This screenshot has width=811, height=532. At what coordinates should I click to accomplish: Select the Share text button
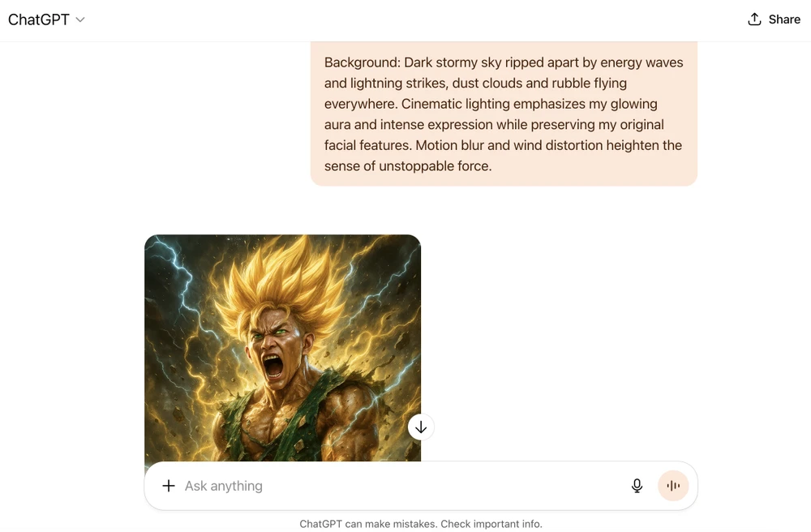pyautogui.click(x=784, y=19)
